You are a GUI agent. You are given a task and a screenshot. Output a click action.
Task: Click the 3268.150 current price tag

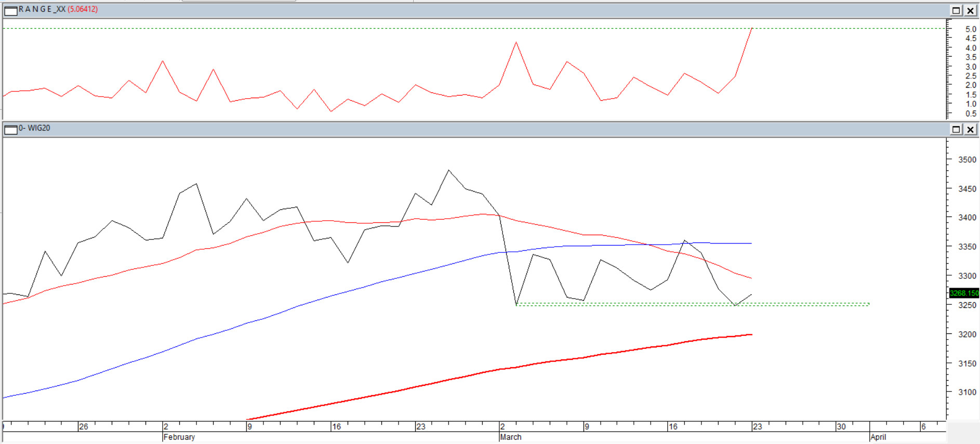(x=964, y=293)
